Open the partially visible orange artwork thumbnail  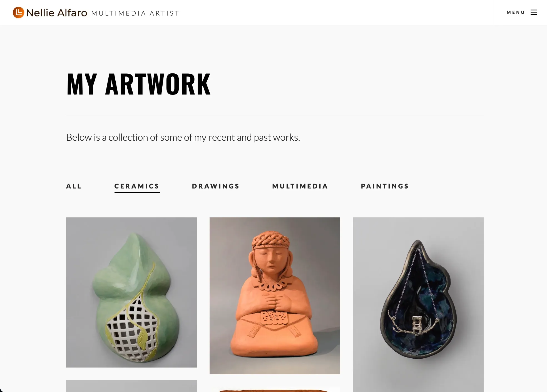click(275, 389)
